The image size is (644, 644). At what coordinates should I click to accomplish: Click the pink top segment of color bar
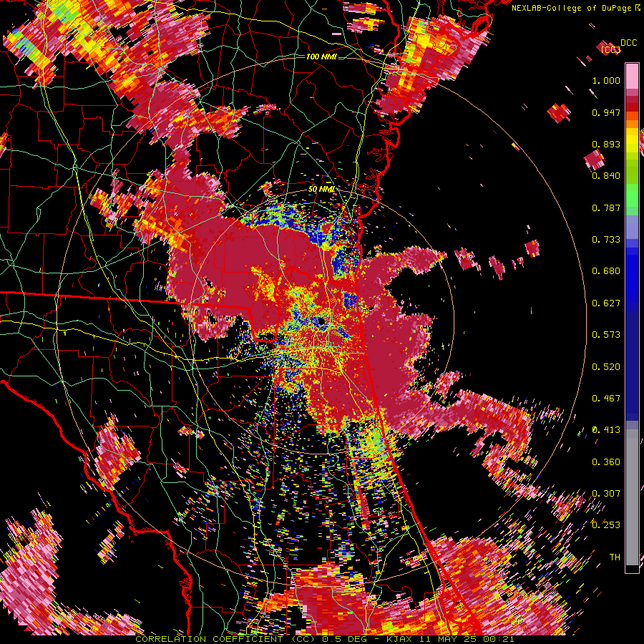tap(632, 77)
